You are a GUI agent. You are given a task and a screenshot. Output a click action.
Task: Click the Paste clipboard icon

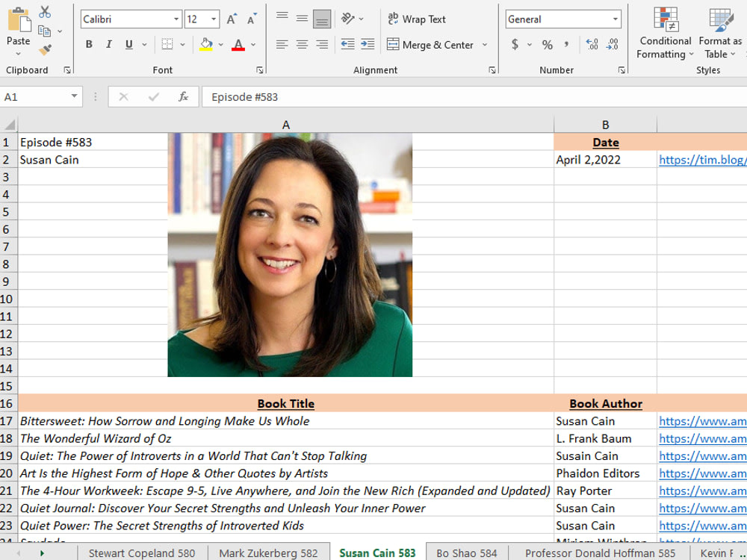[x=19, y=20]
